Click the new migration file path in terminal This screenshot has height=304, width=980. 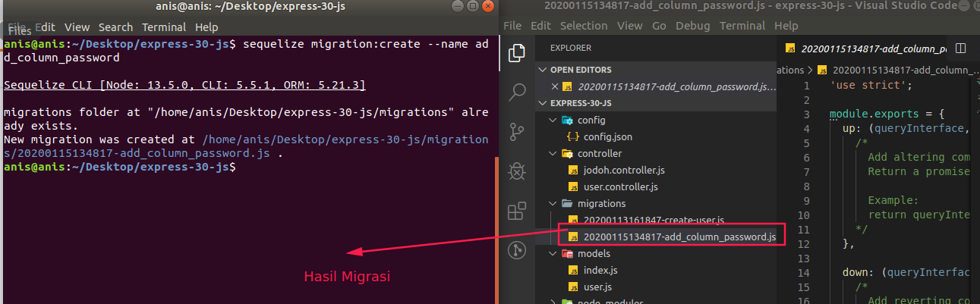click(246, 146)
